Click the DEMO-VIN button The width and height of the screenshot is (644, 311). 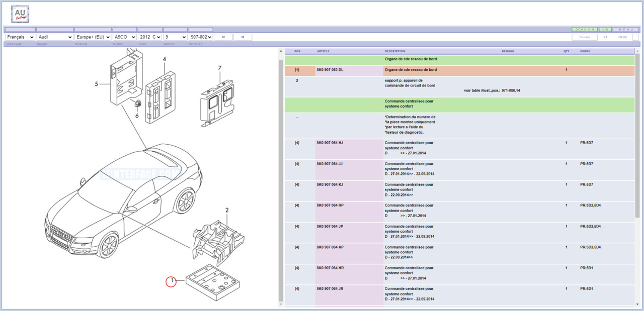tap(585, 30)
